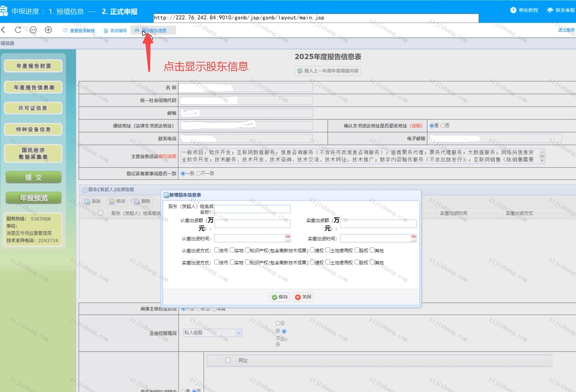Screen dimensions: 576x392
Task: Click 载入上一年度年报填报内容 button
Action: point(328,71)
